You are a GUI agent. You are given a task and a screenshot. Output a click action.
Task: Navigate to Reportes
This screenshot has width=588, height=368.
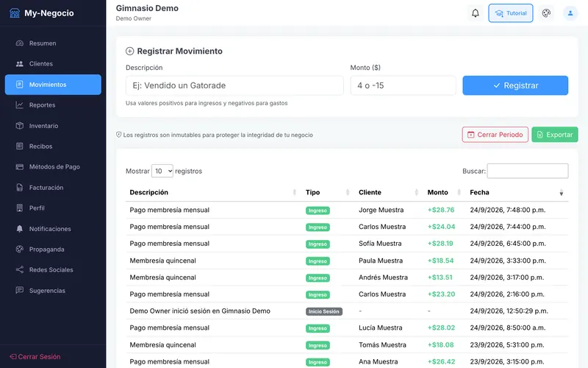pyautogui.click(x=53, y=105)
